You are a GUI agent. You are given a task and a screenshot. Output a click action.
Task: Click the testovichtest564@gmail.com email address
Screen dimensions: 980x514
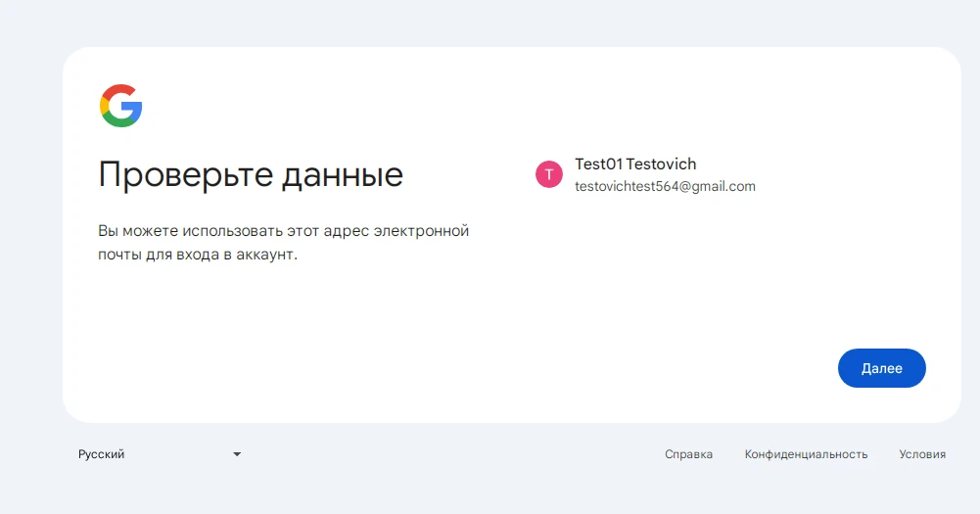[665, 186]
